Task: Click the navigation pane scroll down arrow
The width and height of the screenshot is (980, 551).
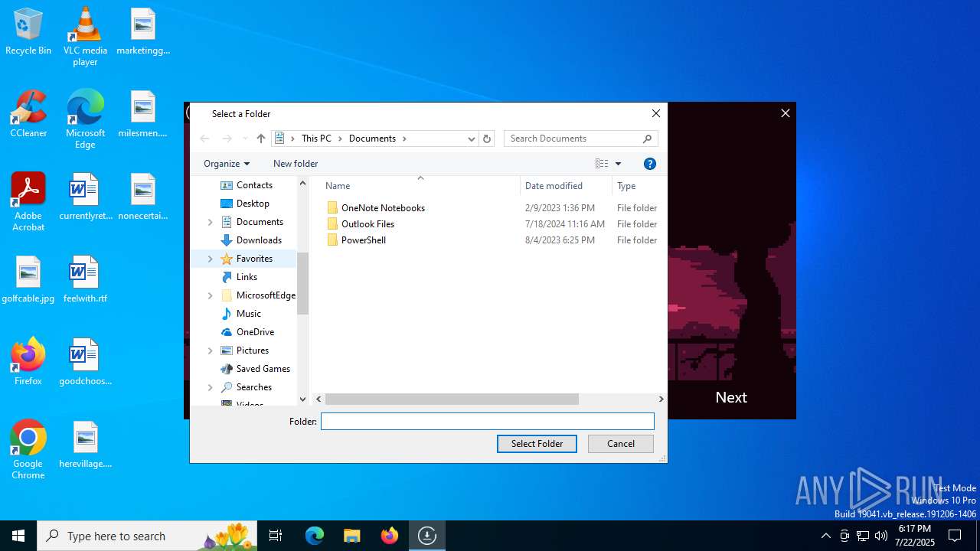Action: pos(302,399)
